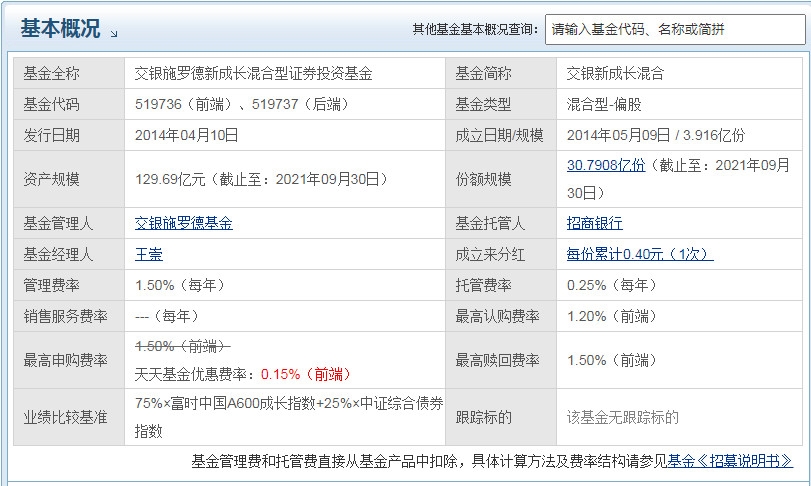Click the fund type value 混合型-偏股
Image resolution: width=811 pixels, height=486 pixels.
click(x=604, y=104)
